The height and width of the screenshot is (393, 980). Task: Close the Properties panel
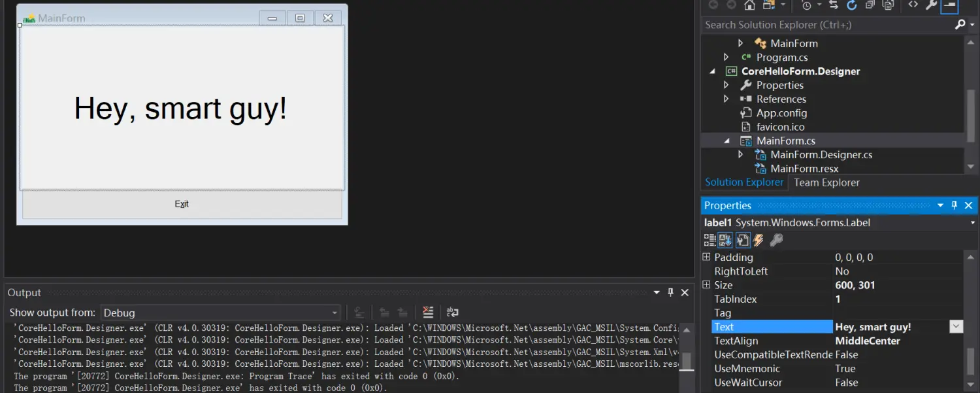click(969, 205)
